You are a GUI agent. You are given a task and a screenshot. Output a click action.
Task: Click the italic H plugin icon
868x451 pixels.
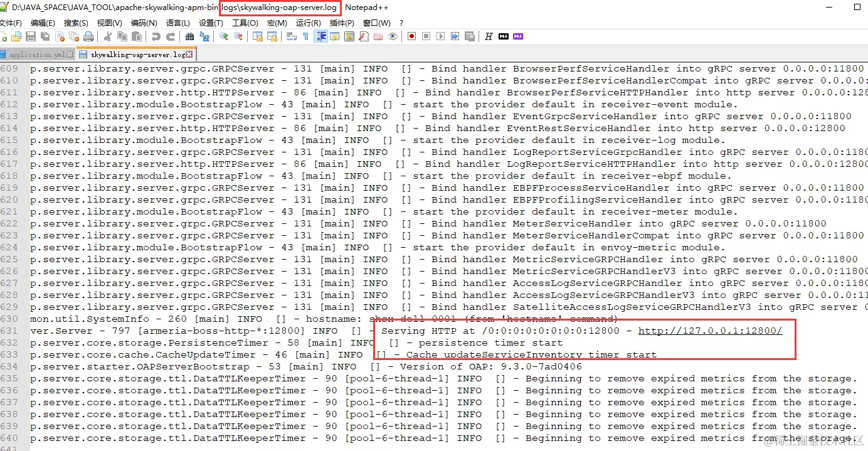489,36
